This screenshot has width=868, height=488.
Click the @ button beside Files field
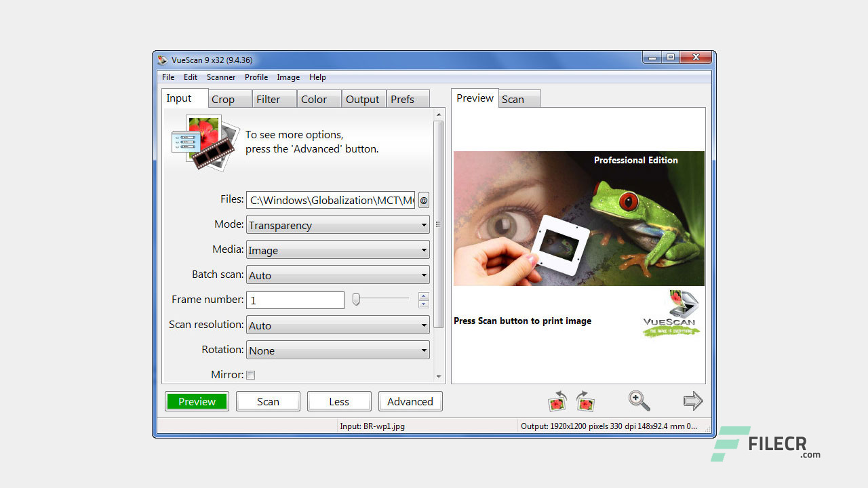424,200
